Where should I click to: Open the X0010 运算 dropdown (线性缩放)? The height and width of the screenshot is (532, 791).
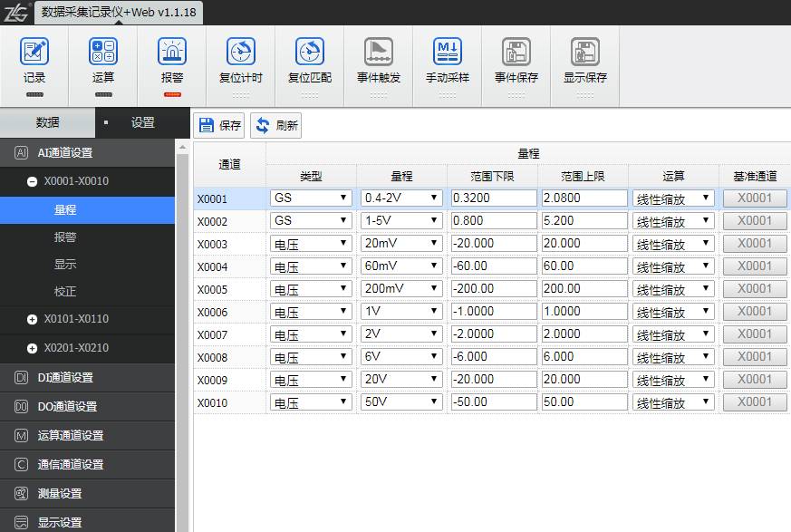coord(673,402)
